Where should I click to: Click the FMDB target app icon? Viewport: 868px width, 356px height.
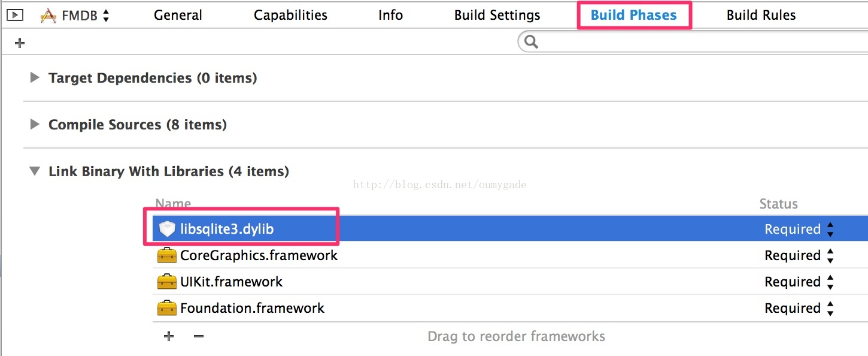pos(48,16)
